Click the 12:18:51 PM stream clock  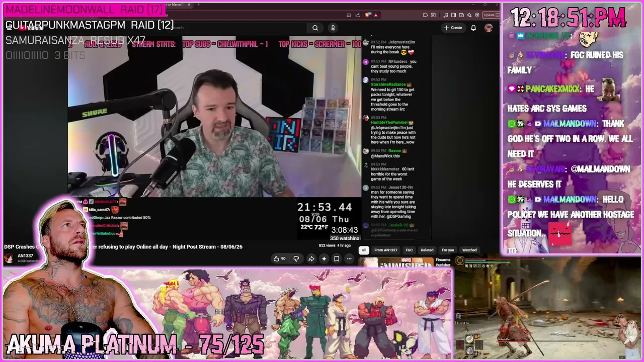pyautogui.click(x=569, y=19)
